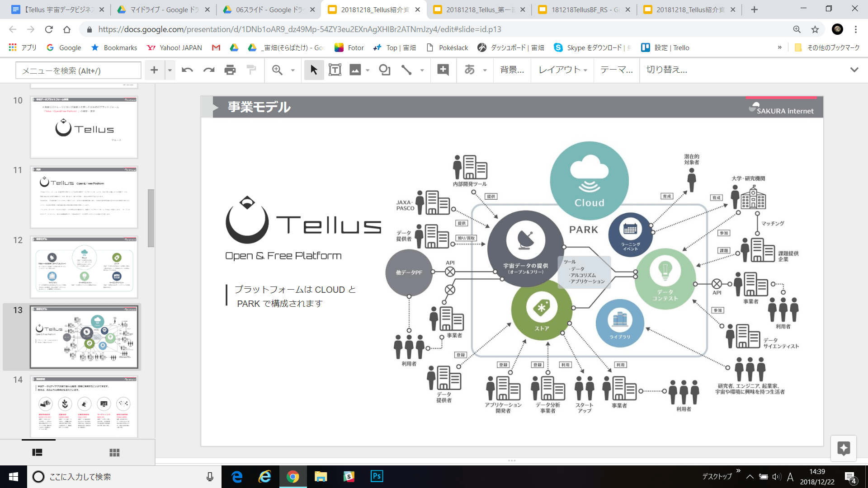Open a new browser tab
The image size is (868, 488).
(x=754, y=9)
